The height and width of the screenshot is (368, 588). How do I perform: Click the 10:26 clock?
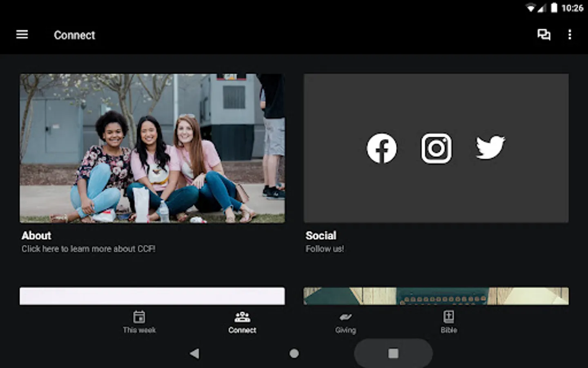point(572,8)
